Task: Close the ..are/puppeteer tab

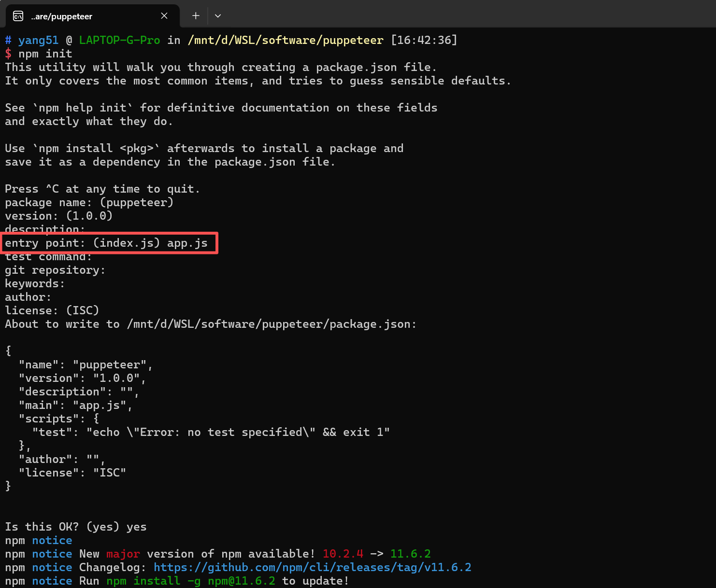Action: (164, 16)
